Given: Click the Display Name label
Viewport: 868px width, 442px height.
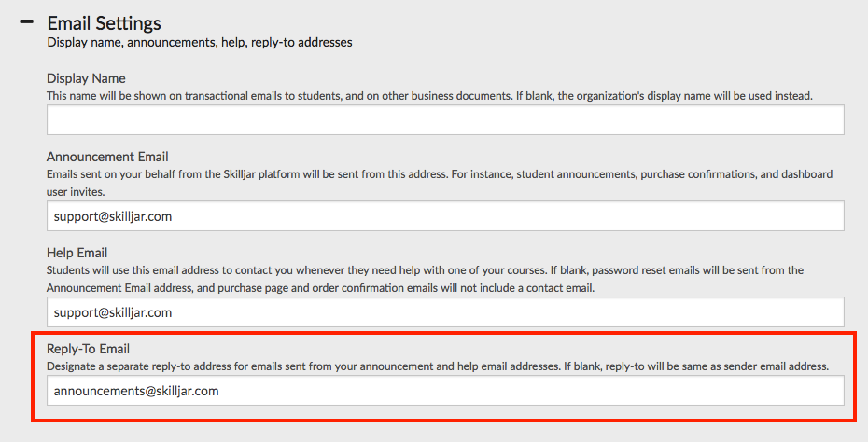Looking at the screenshot, I should pyautogui.click(x=86, y=78).
